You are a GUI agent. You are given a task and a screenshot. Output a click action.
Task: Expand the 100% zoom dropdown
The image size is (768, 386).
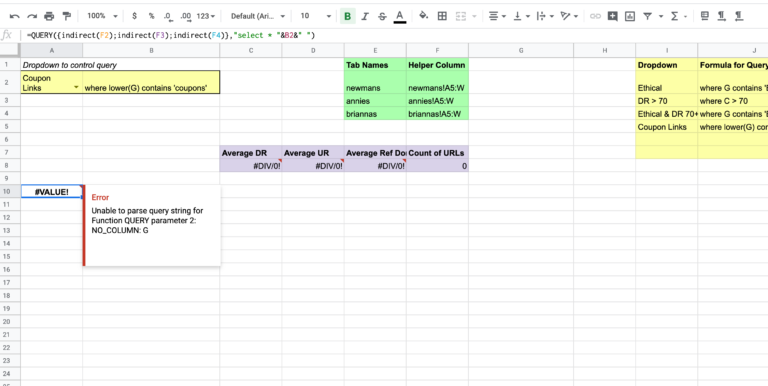[x=102, y=16]
